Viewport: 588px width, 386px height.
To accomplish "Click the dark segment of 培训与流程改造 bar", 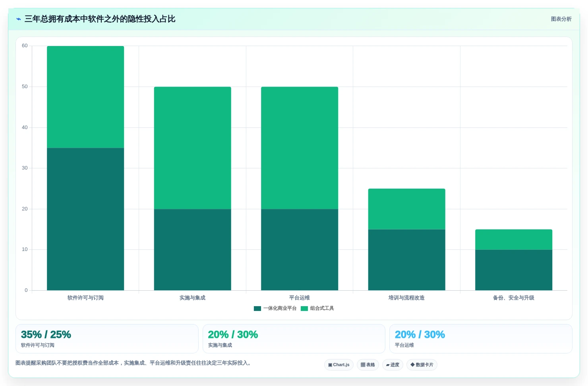I will pyautogui.click(x=407, y=260).
